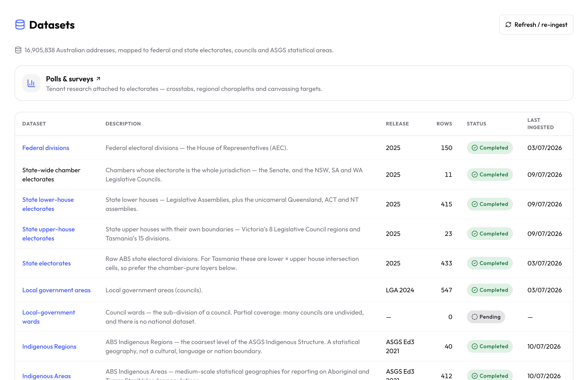The height and width of the screenshot is (380, 588).
Task: Click the DESCRIPTION column header
Action: point(123,124)
